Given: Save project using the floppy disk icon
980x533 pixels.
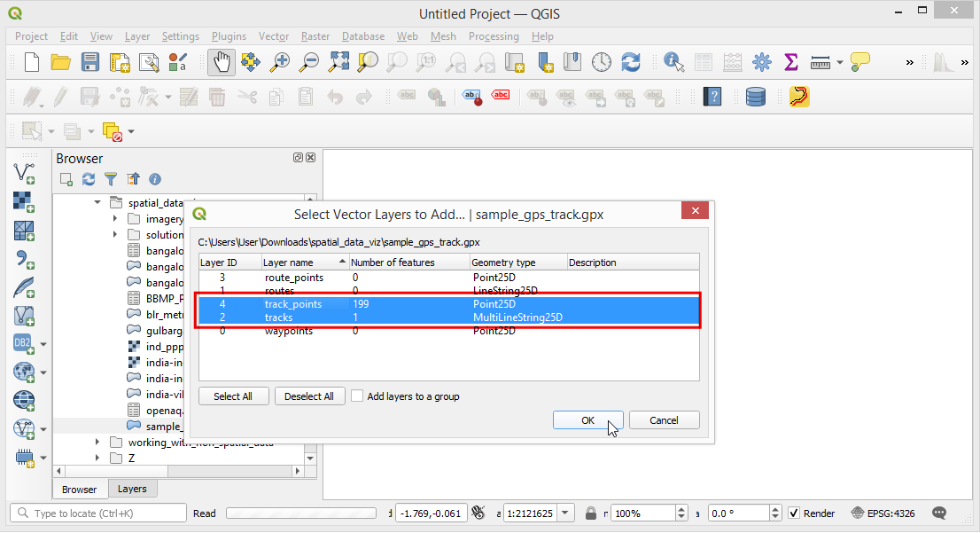Looking at the screenshot, I should [x=90, y=63].
